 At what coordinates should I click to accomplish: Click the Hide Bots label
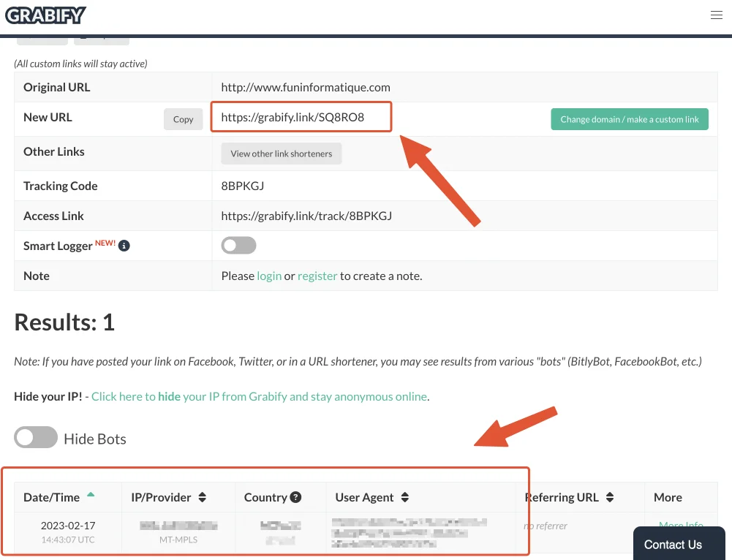[95, 439]
